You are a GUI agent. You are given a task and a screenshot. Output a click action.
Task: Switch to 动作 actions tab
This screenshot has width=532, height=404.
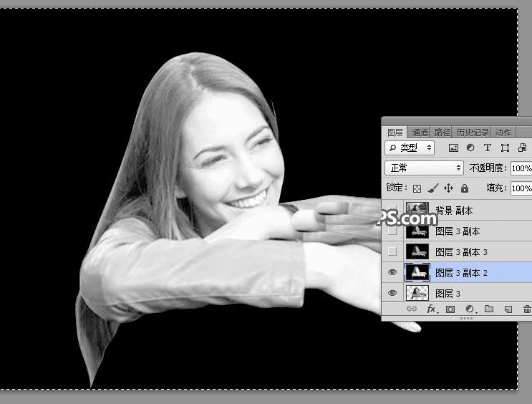tap(503, 133)
